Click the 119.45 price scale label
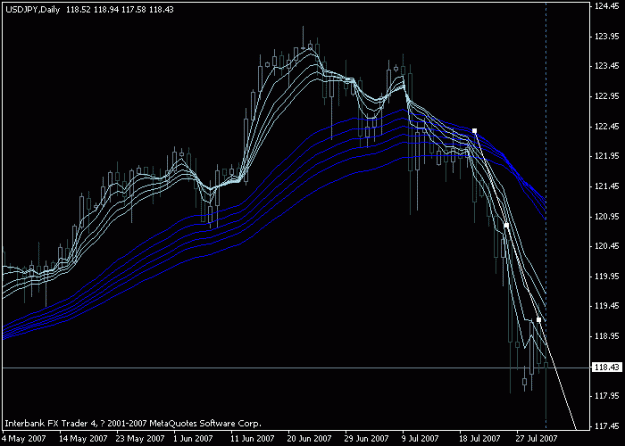625x446 pixels. coord(606,306)
